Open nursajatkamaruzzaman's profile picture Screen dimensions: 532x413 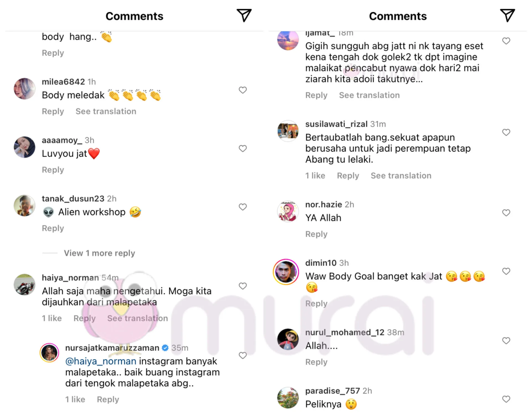tap(49, 353)
